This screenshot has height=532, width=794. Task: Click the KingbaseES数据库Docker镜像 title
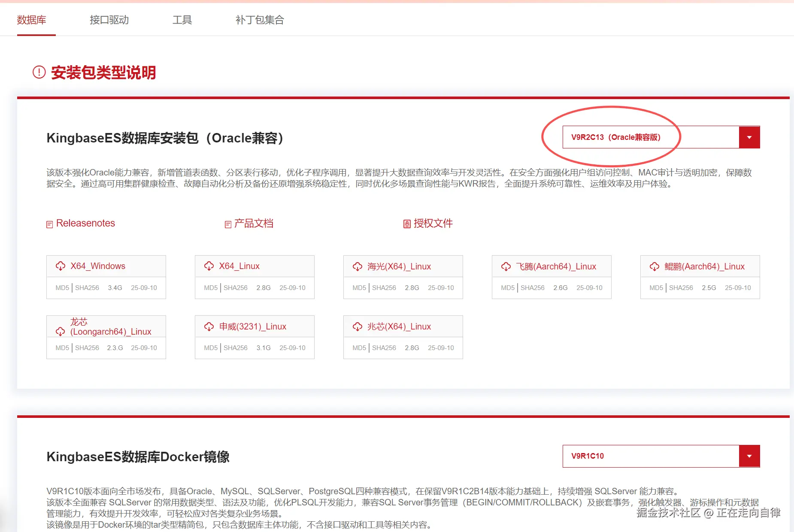coord(138,457)
